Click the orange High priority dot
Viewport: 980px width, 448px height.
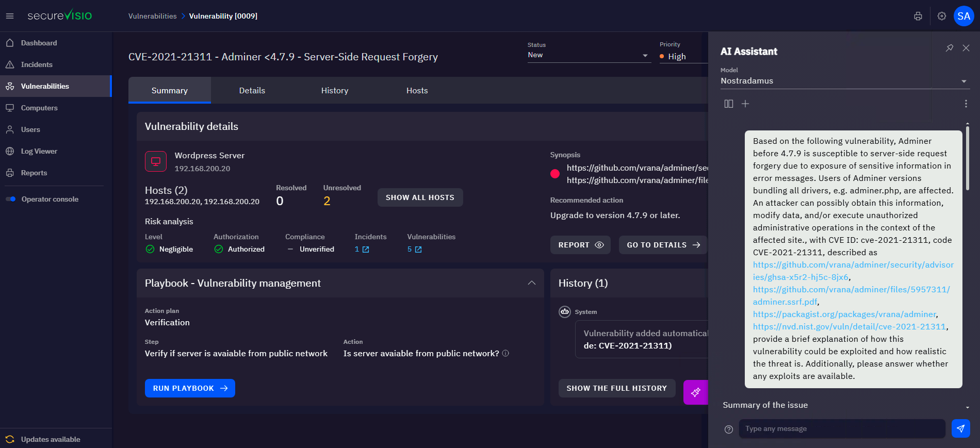point(662,56)
